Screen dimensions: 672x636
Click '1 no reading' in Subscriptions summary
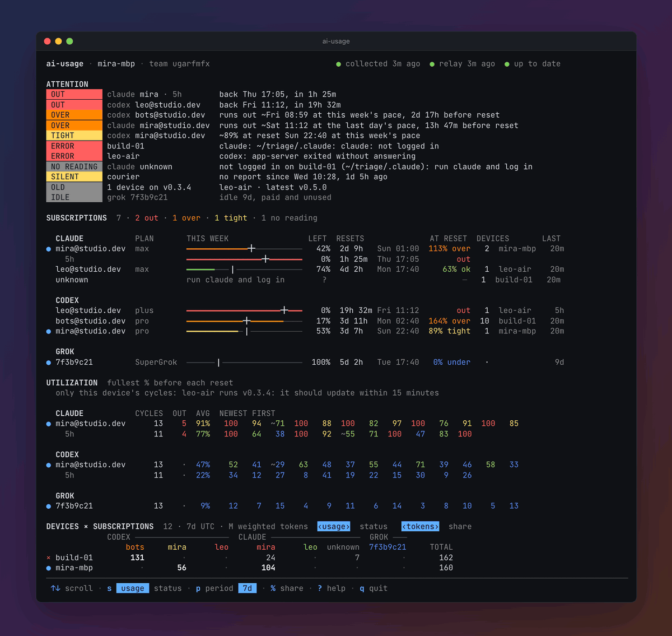coord(290,218)
